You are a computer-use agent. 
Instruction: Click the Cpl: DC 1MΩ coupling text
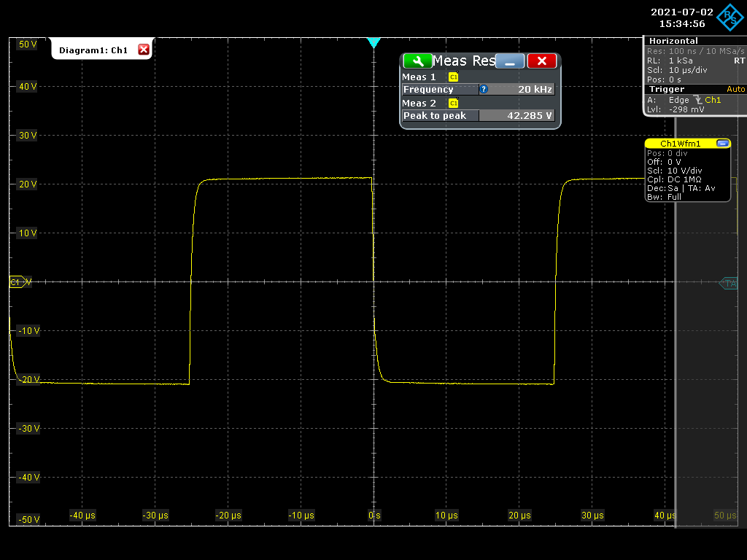coord(674,179)
